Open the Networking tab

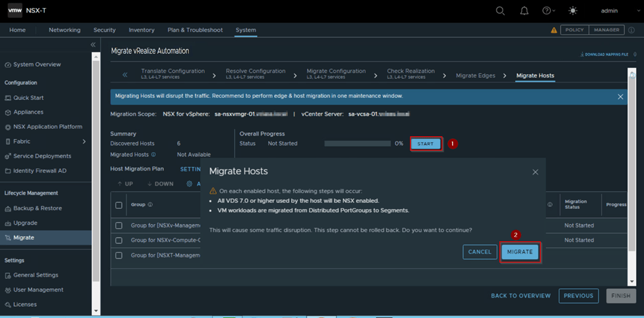coord(65,30)
